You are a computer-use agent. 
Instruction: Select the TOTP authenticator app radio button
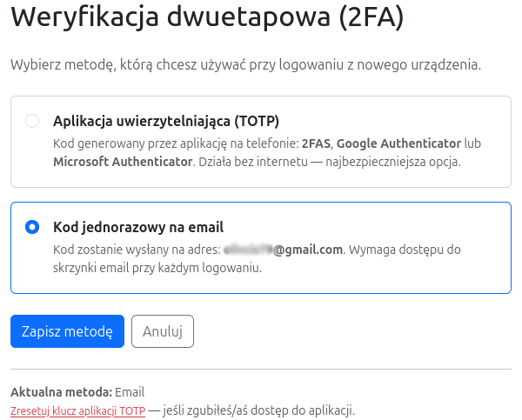click(32, 121)
